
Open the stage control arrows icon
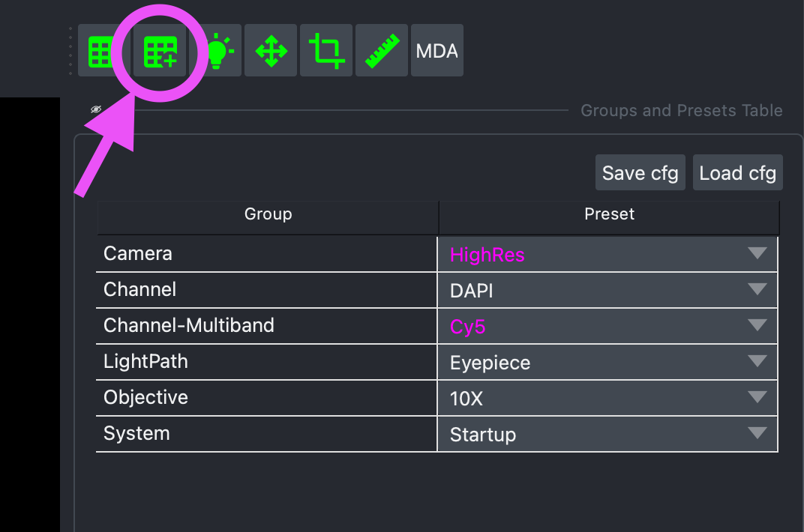(271, 51)
